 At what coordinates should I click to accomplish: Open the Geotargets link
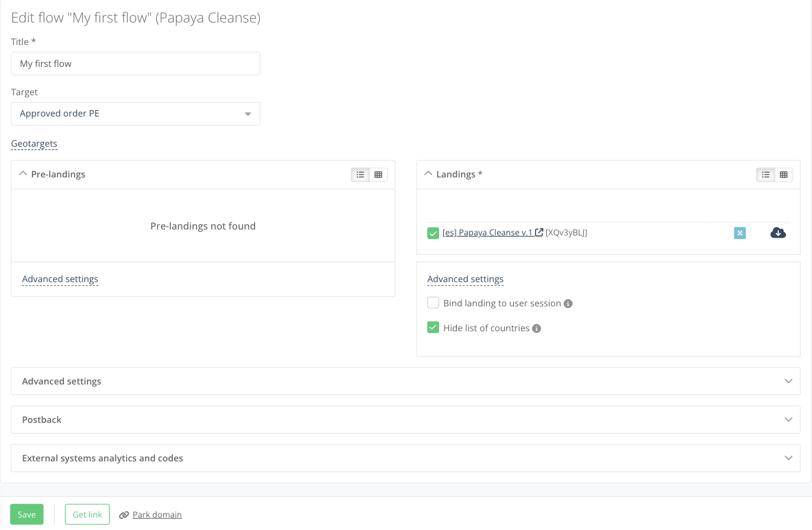coord(34,144)
